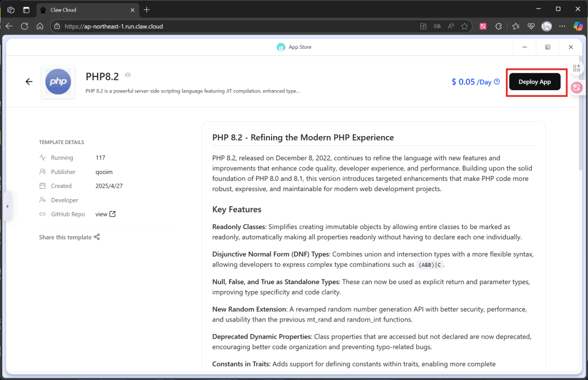This screenshot has width=588, height=380.
Task: Click the browser back button
Action: [x=9, y=26]
